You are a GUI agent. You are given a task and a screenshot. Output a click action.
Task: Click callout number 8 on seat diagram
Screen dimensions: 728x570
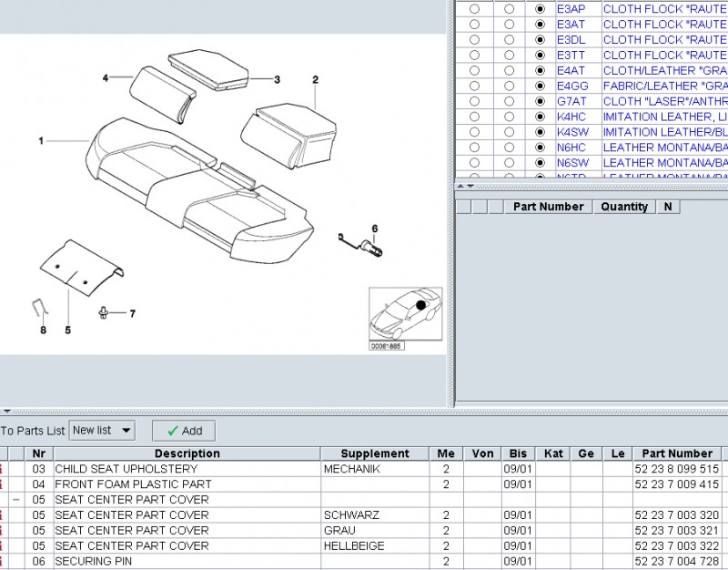coord(43,331)
